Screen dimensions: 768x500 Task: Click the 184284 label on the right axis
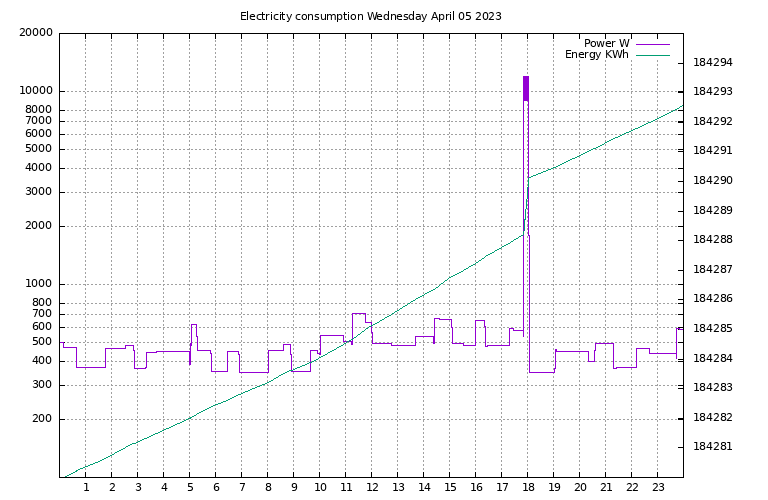click(713, 358)
